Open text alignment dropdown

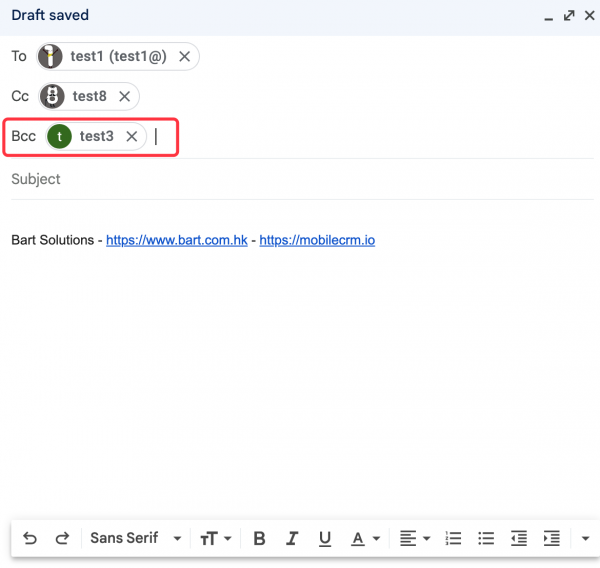[x=415, y=538]
